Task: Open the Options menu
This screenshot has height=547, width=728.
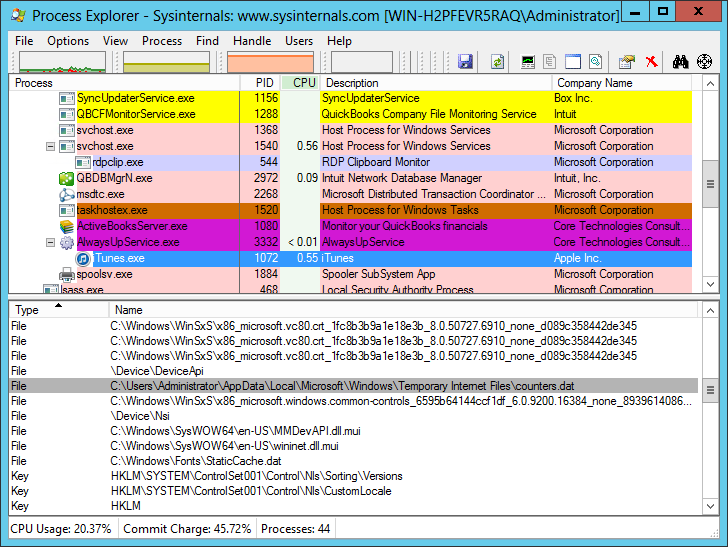Action: 68,41
